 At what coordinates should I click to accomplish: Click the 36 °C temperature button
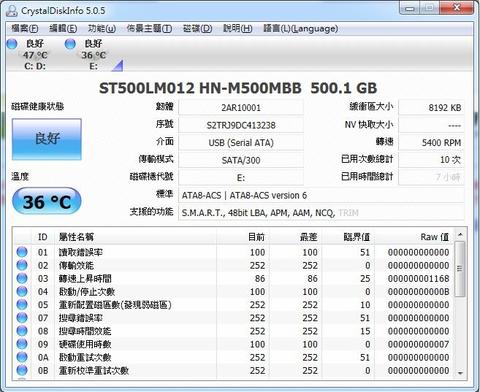47,201
